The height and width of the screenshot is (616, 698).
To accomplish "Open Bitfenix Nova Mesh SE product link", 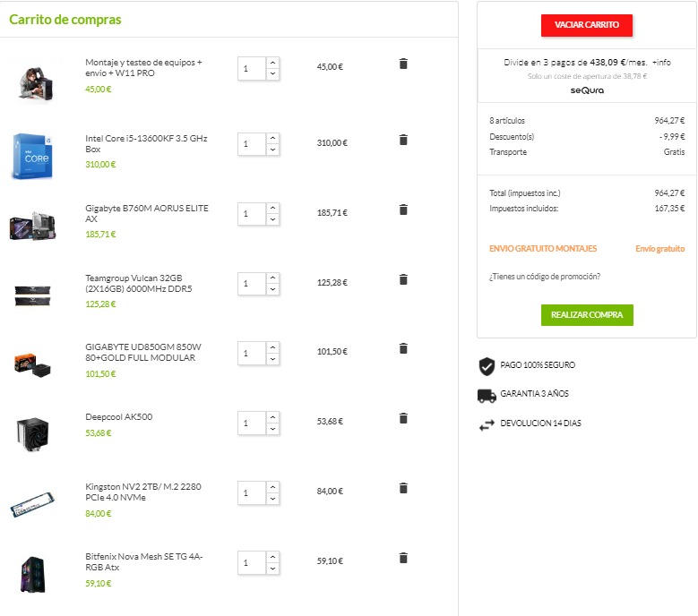I will click(x=143, y=561).
